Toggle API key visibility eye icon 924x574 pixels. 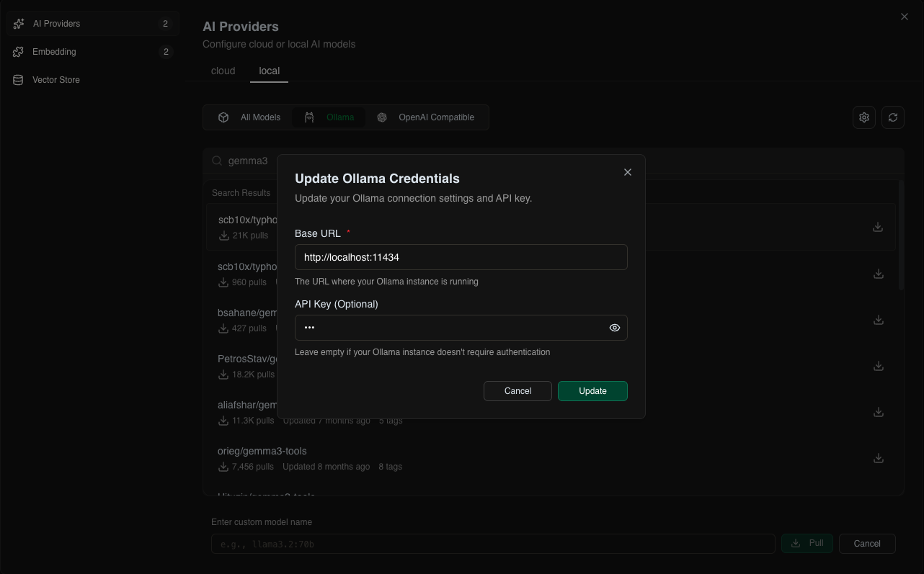tap(615, 328)
